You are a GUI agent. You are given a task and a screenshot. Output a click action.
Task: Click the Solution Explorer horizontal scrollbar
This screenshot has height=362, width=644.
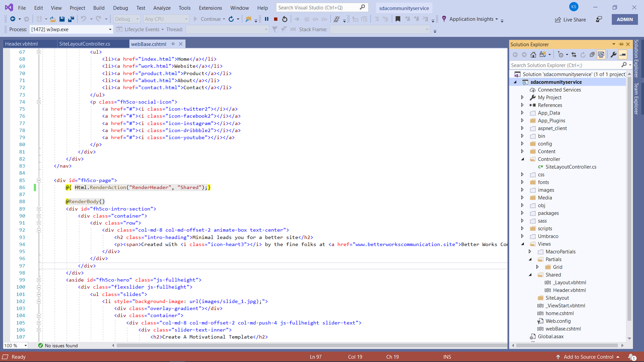coord(567,345)
